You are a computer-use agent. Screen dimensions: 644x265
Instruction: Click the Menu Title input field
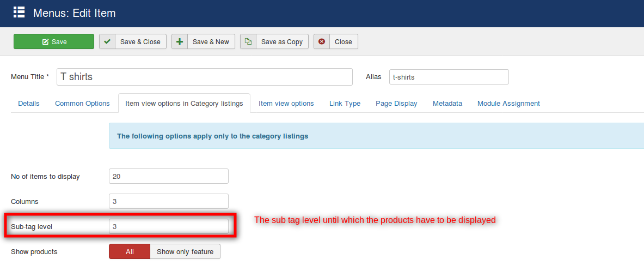point(204,77)
